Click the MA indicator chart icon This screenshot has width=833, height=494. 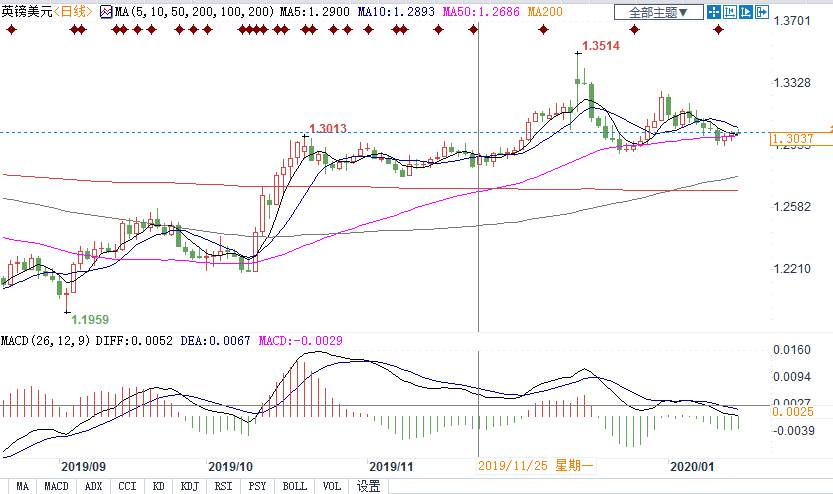point(106,12)
